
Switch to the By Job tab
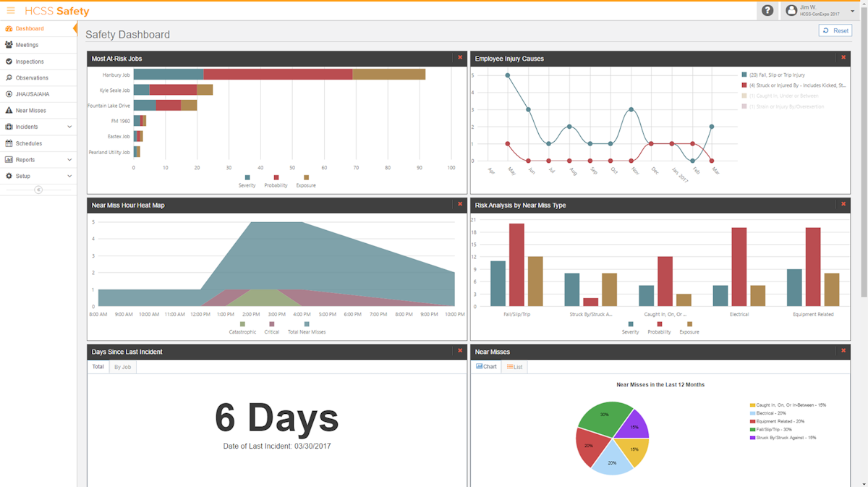[x=122, y=367]
